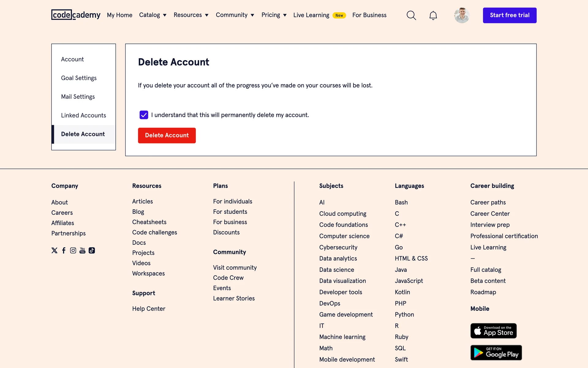Open notifications bell icon
The image size is (588, 368).
(x=433, y=15)
